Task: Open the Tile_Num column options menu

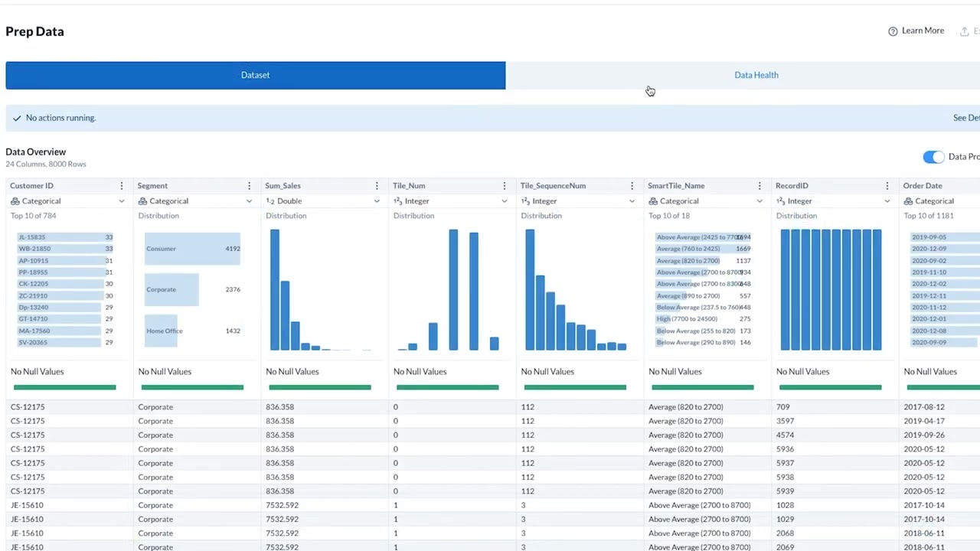Action: [x=504, y=186]
